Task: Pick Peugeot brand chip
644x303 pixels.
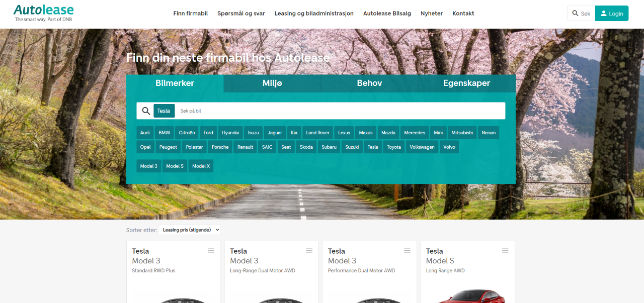Action: click(169, 147)
